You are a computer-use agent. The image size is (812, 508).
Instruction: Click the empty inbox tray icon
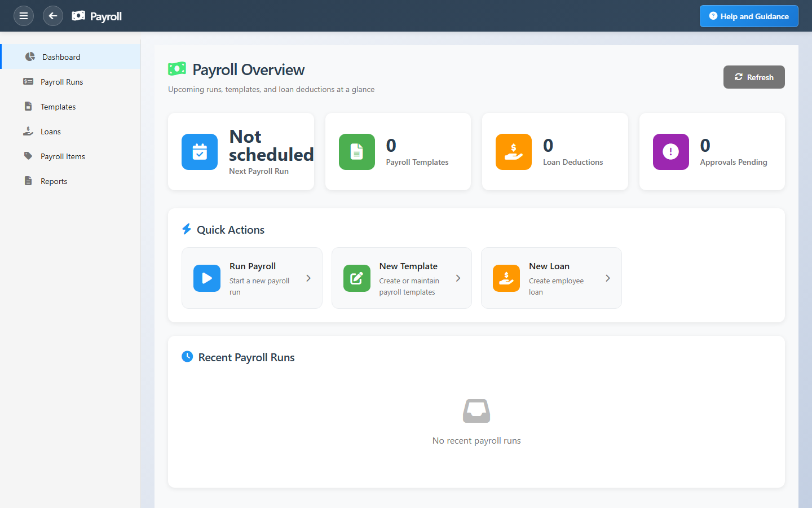click(476, 411)
